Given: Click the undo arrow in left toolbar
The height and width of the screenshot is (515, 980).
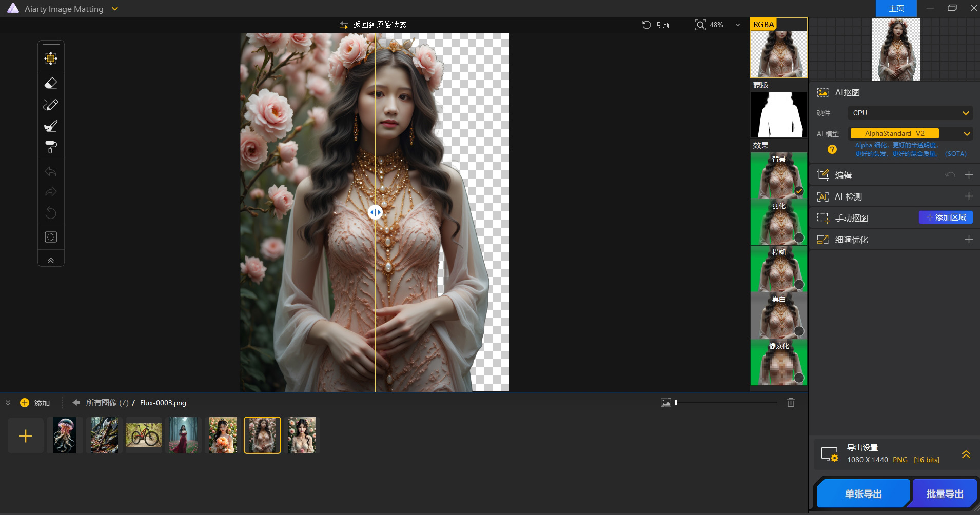Looking at the screenshot, I should (x=51, y=171).
